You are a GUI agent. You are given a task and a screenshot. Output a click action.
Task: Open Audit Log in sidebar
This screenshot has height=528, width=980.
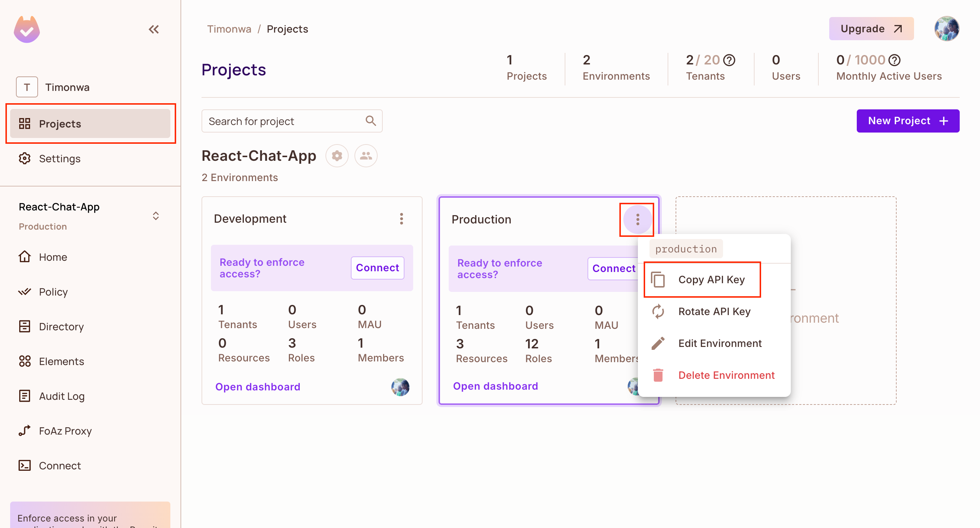click(x=61, y=396)
